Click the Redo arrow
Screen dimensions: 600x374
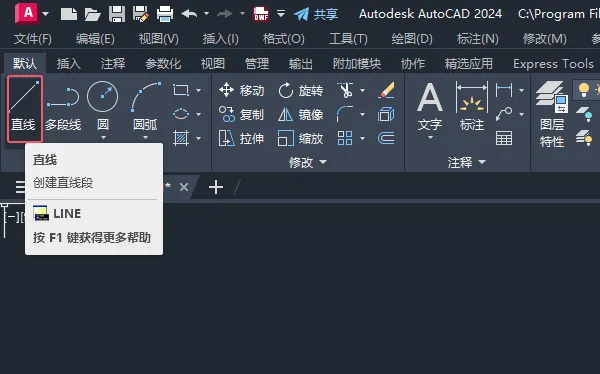click(225, 14)
